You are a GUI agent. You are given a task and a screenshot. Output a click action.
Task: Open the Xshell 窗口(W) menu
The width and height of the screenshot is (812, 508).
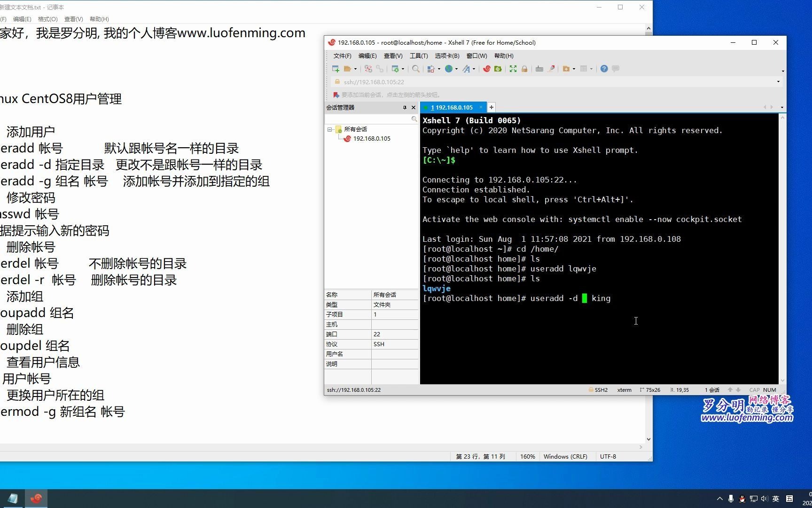pyautogui.click(x=476, y=56)
